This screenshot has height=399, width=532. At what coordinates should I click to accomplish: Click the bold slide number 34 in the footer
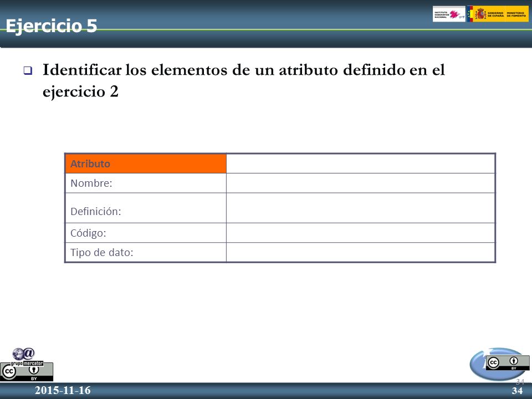pos(518,391)
